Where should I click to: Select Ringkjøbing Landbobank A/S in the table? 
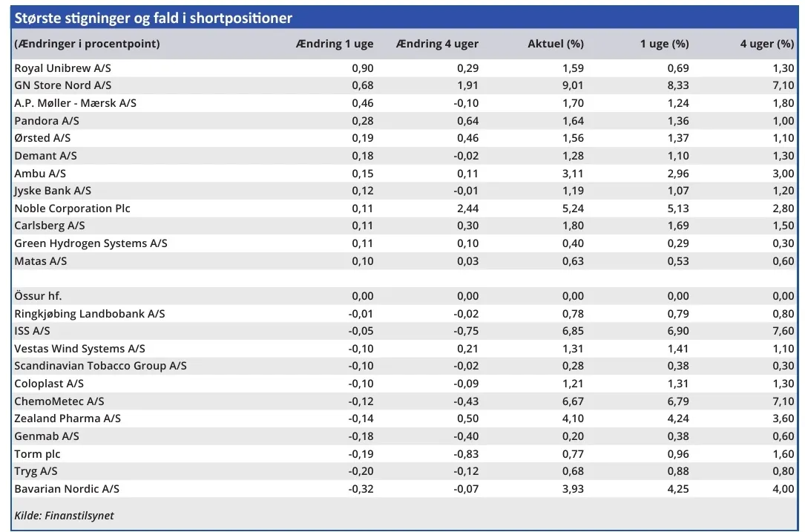(x=90, y=314)
